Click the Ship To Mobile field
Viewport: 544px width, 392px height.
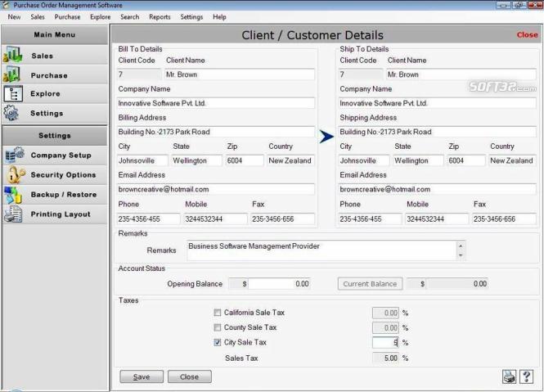(x=437, y=219)
